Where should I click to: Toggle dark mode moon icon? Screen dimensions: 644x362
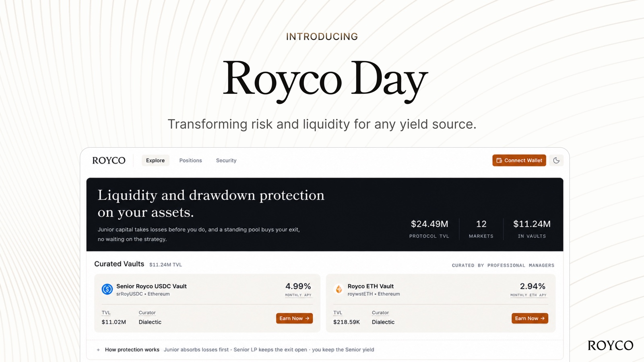pos(556,160)
